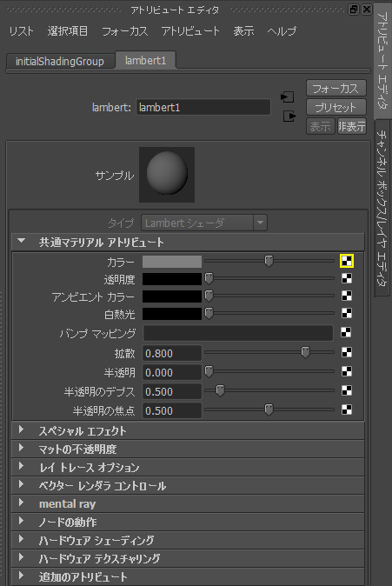Screen dimensions: 392x586
Task: Click the gray カラー swatch
Action: pyautogui.click(x=172, y=261)
